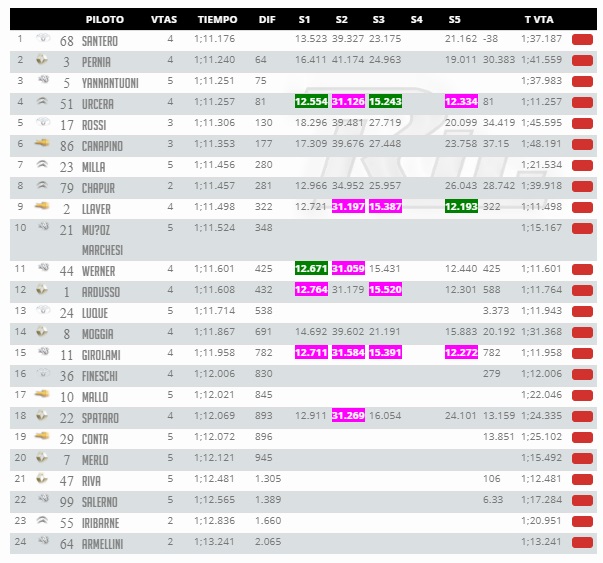The image size is (603, 563).
Task: Click the Chevrolet logo next to Canapino
Action: click(x=42, y=143)
